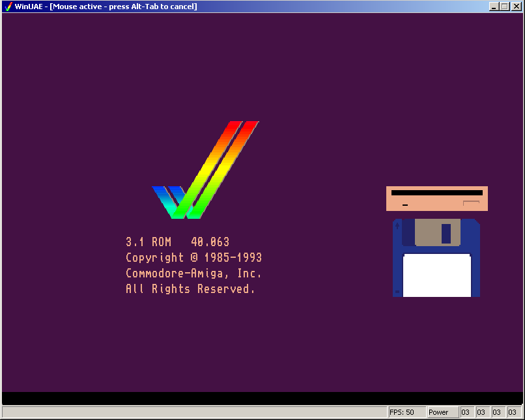
Task: Click the 'Copyright © 1985-1993' text line
Action: [193, 258]
